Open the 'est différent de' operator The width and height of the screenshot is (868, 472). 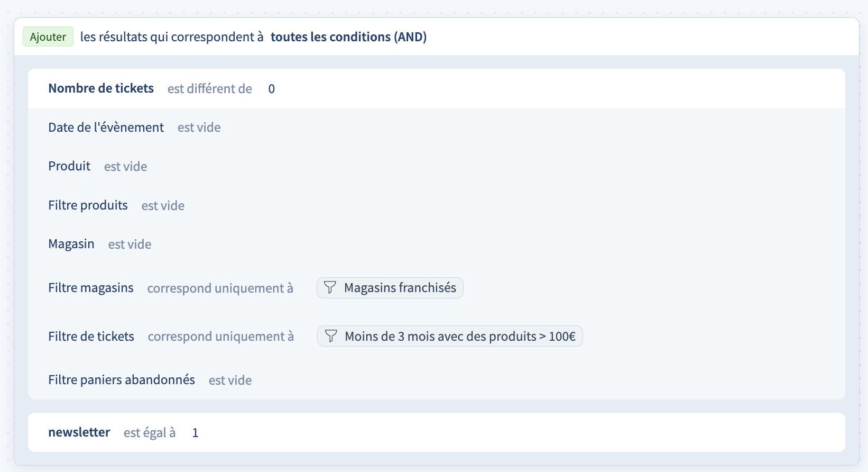coord(209,89)
